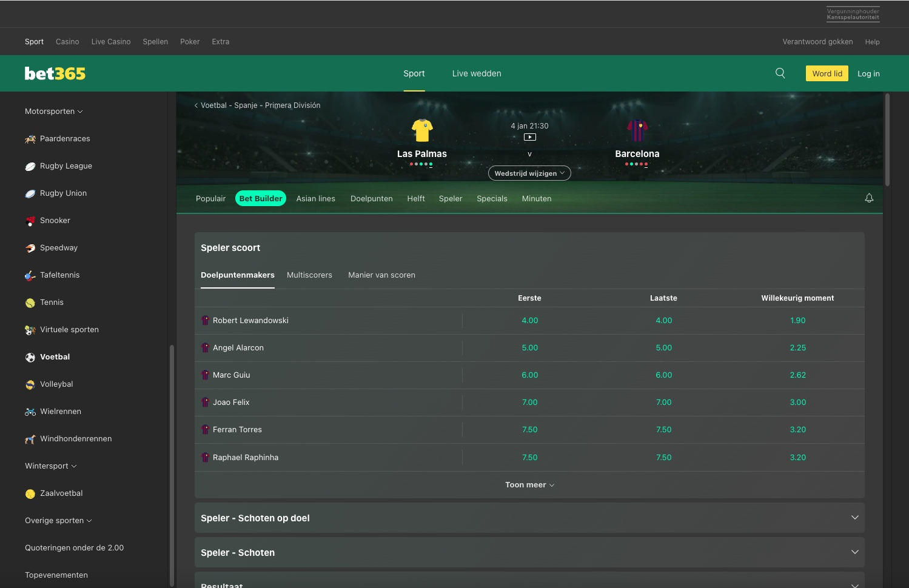This screenshot has width=909, height=588.
Task: Select the Speedway sport icon
Action: coord(30,247)
